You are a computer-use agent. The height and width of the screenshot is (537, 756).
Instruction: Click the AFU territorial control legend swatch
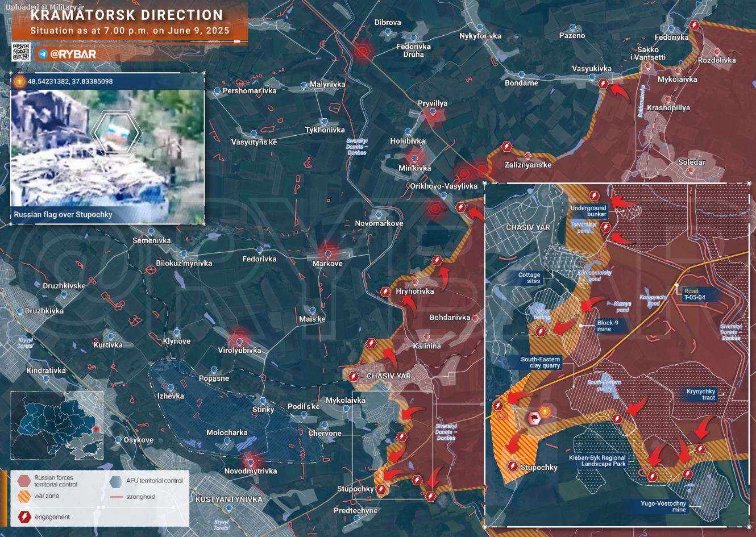[x=116, y=482]
